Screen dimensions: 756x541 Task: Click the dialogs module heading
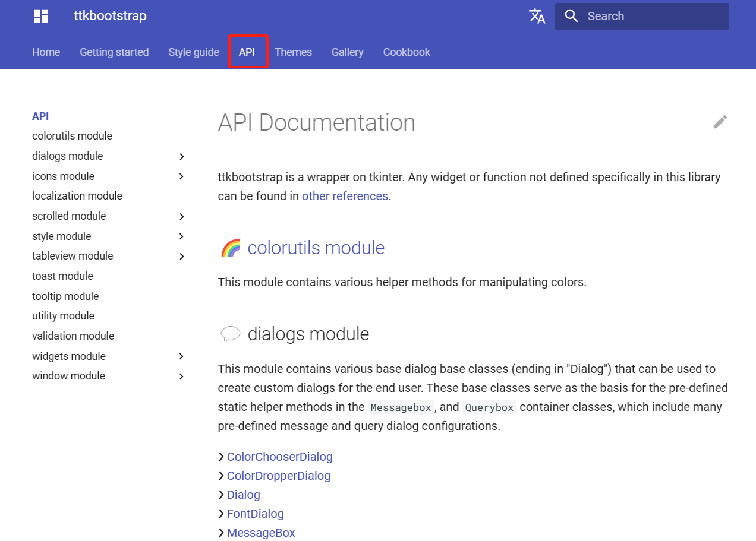(308, 334)
